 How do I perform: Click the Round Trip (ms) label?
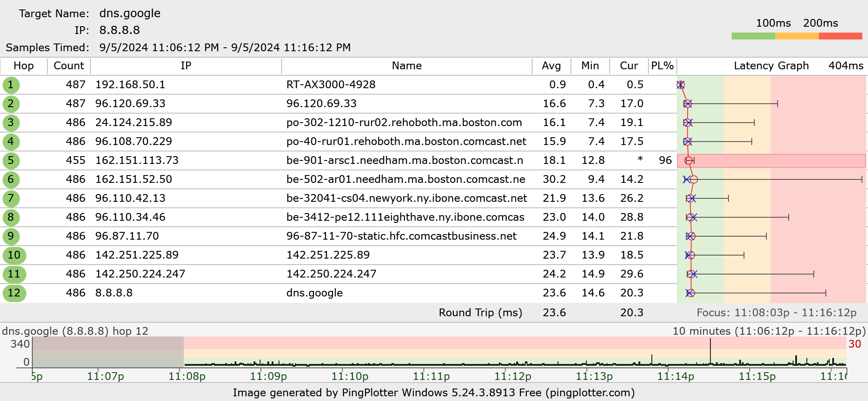(x=480, y=313)
